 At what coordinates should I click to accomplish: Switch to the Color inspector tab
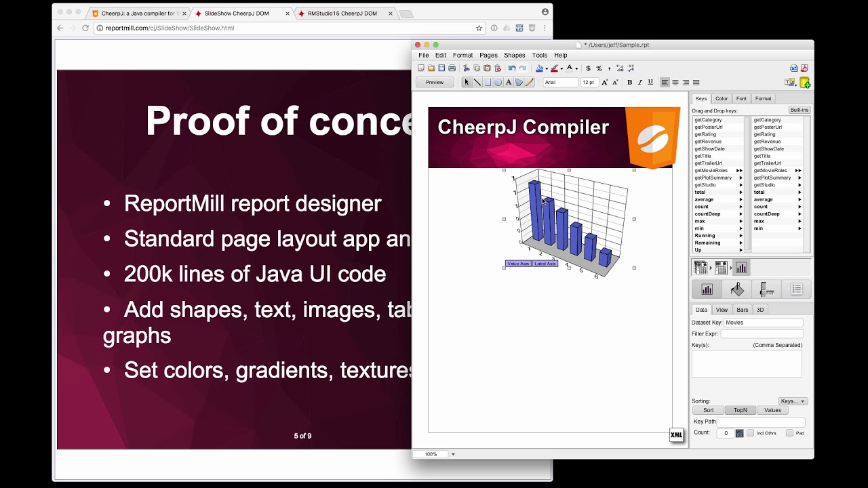[722, 99]
